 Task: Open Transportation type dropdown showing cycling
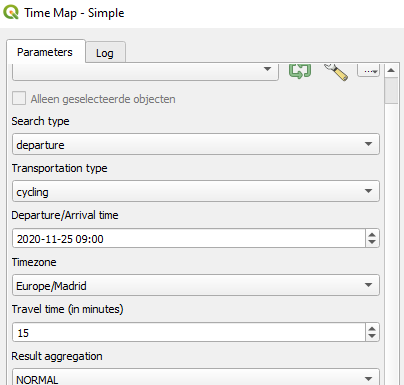pyautogui.click(x=196, y=191)
